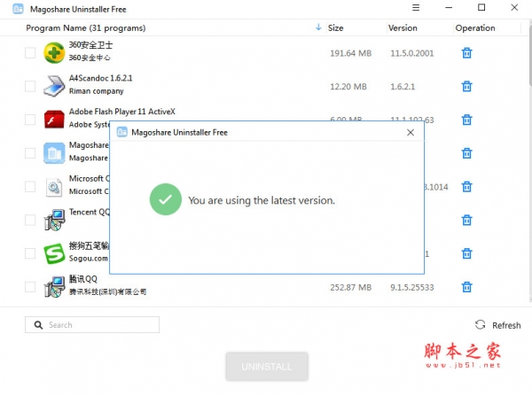The height and width of the screenshot is (396, 532).
Task: Maximize the main Uninstaller window
Action: coord(481,7)
